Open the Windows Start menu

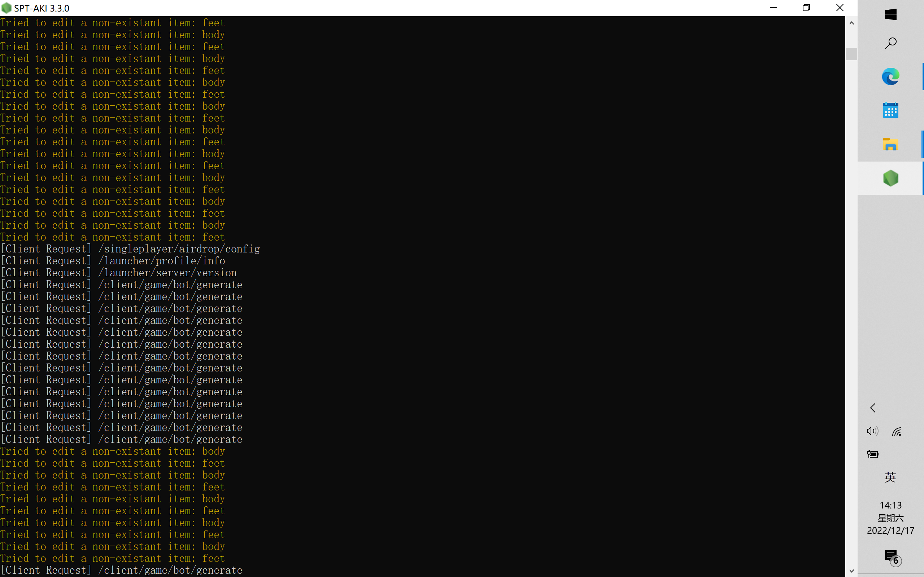tap(890, 14)
